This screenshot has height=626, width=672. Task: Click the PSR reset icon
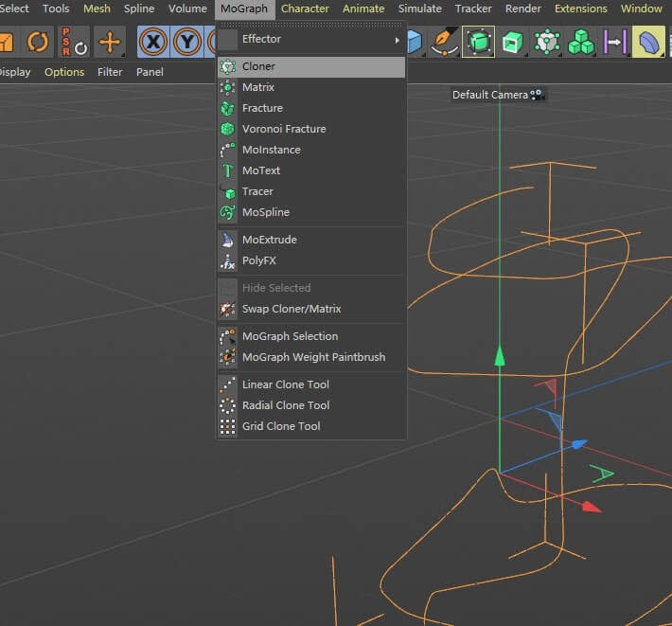point(74,43)
